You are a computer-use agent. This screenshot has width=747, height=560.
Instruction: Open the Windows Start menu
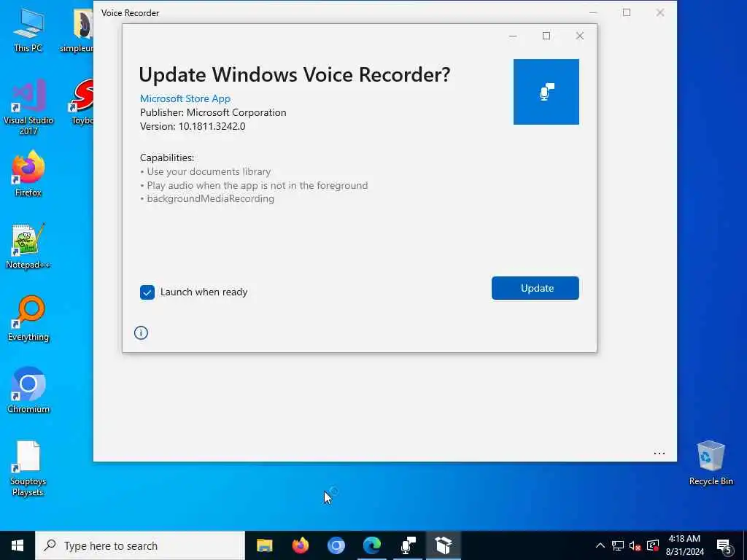click(x=18, y=545)
